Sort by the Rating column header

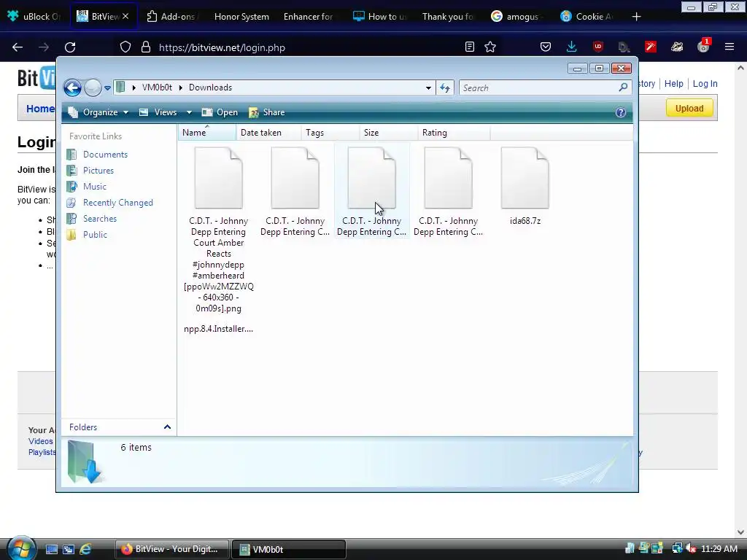click(454, 133)
